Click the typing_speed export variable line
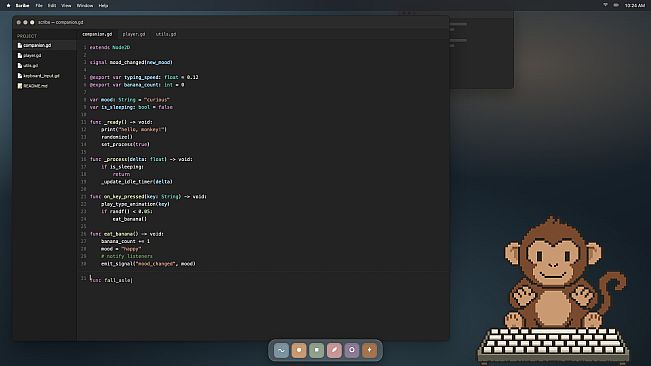The width and height of the screenshot is (651, 366). tap(144, 77)
